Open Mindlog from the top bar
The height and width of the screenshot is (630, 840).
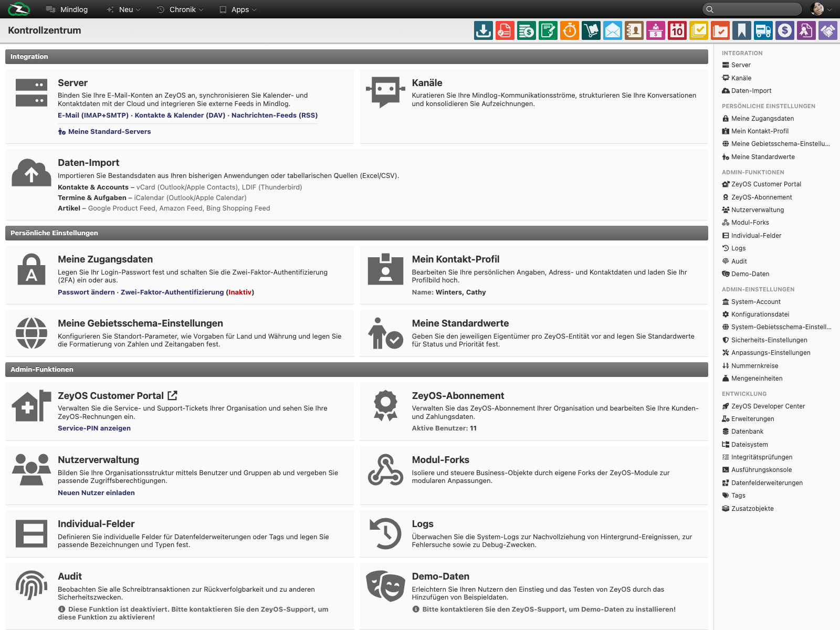(67, 9)
